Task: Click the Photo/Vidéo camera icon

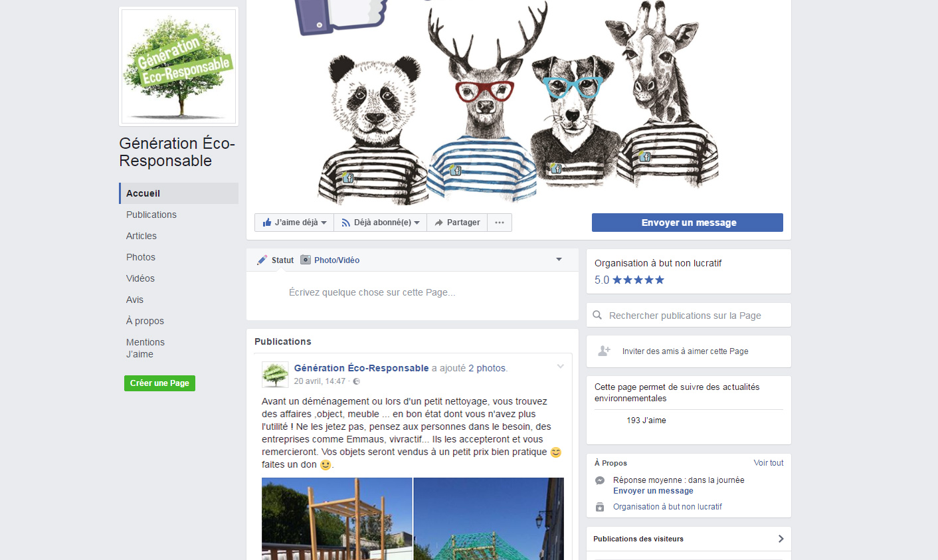Action: click(x=306, y=260)
